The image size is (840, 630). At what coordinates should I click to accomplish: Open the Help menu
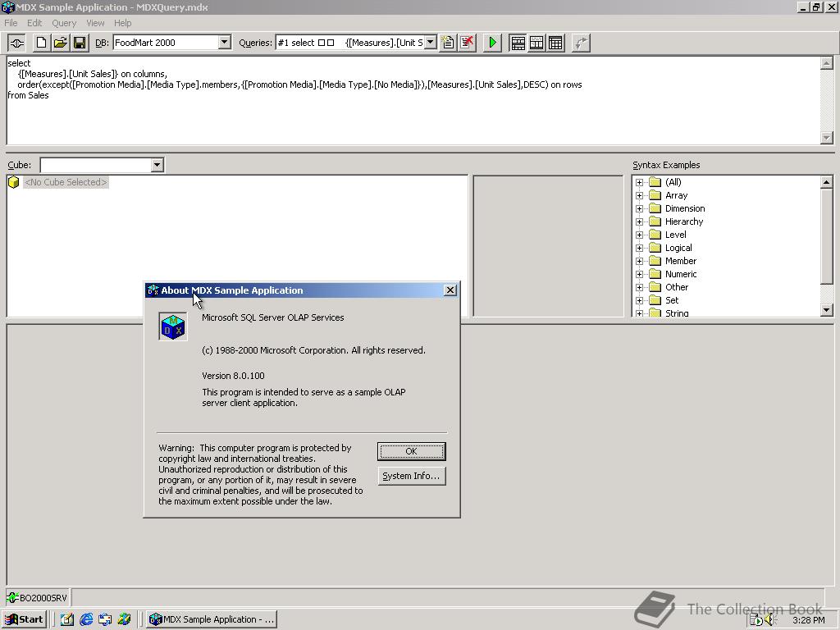(x=122, y=23)
